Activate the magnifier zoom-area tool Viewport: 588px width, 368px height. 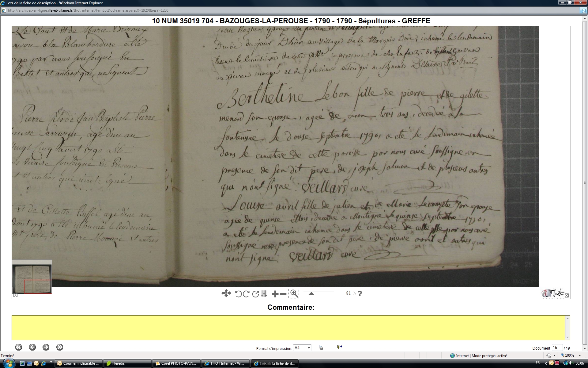294,293
